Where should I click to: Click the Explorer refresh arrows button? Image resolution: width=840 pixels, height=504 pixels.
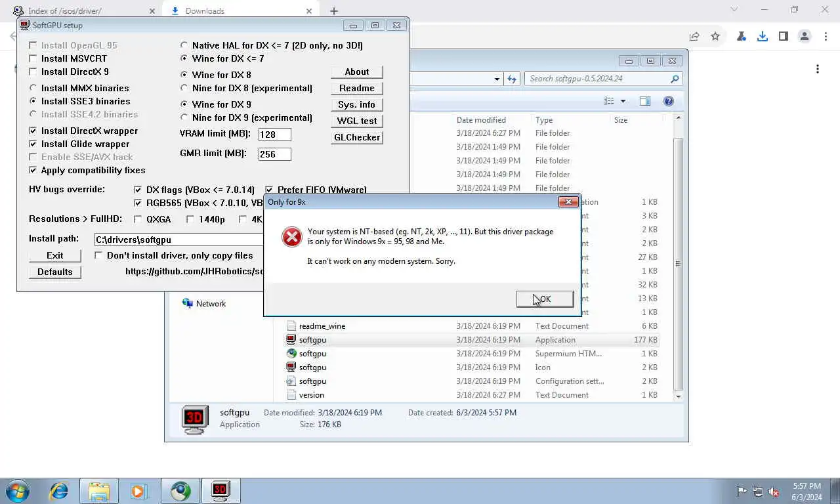coord(513,79)
